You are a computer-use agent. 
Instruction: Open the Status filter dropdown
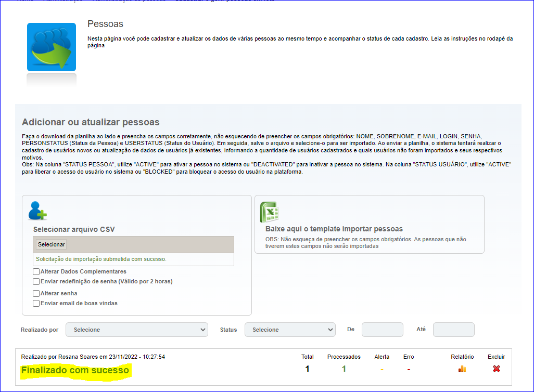[x=290, y=330]
